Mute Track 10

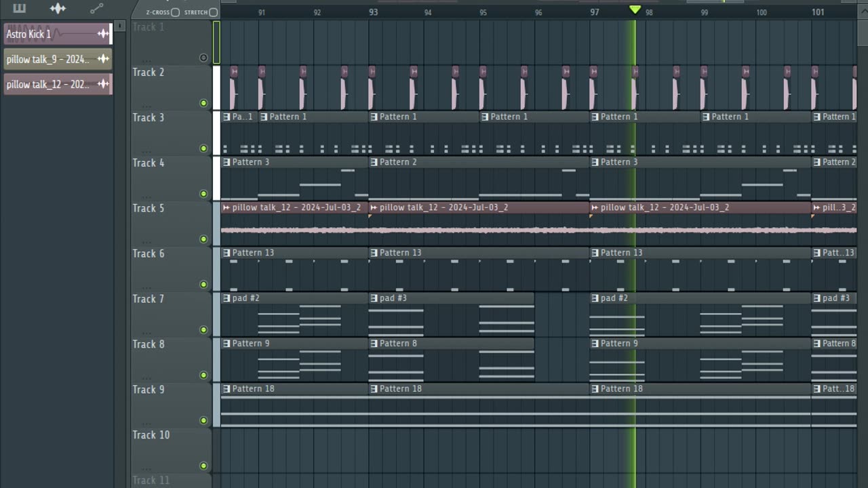203,466
